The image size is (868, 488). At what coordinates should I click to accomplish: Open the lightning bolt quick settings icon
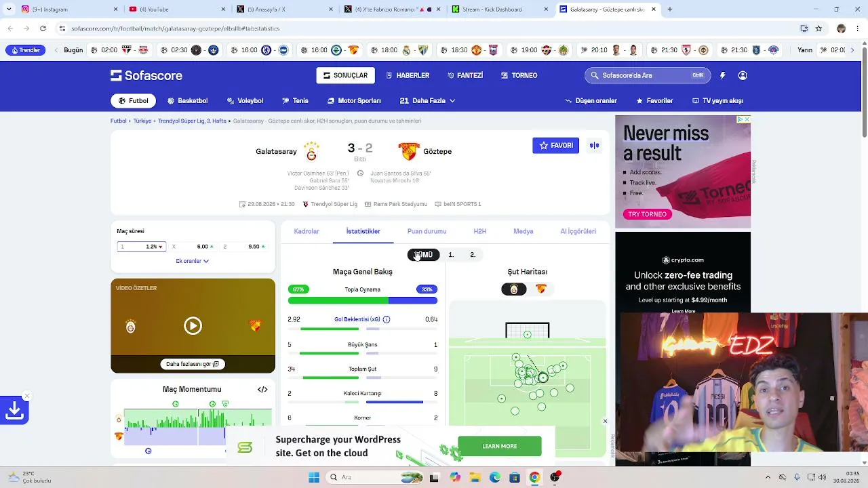pos(723,75)
